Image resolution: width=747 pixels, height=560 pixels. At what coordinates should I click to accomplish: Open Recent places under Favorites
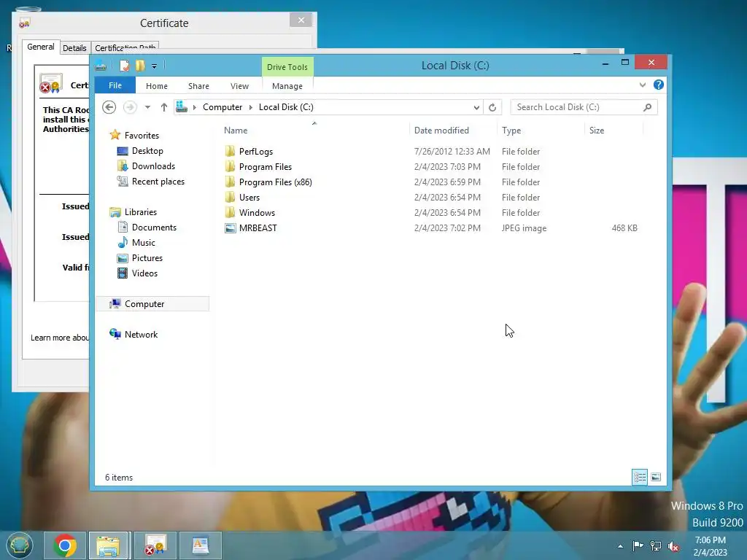[x=158, y=182]
